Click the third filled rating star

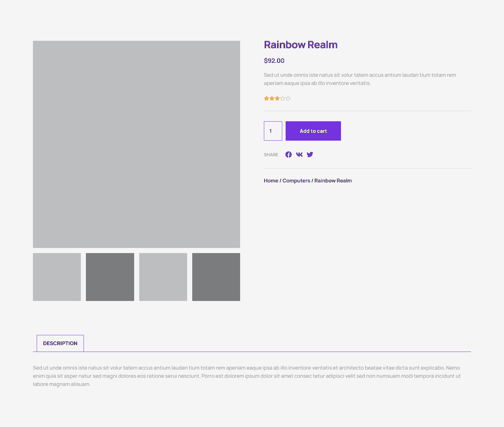pyautogui.click(x=277, y=99)
